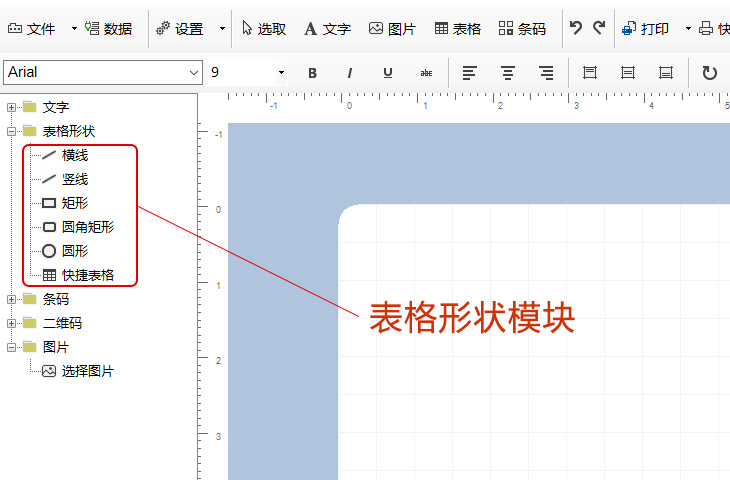Undo the last action

(576, 28)
